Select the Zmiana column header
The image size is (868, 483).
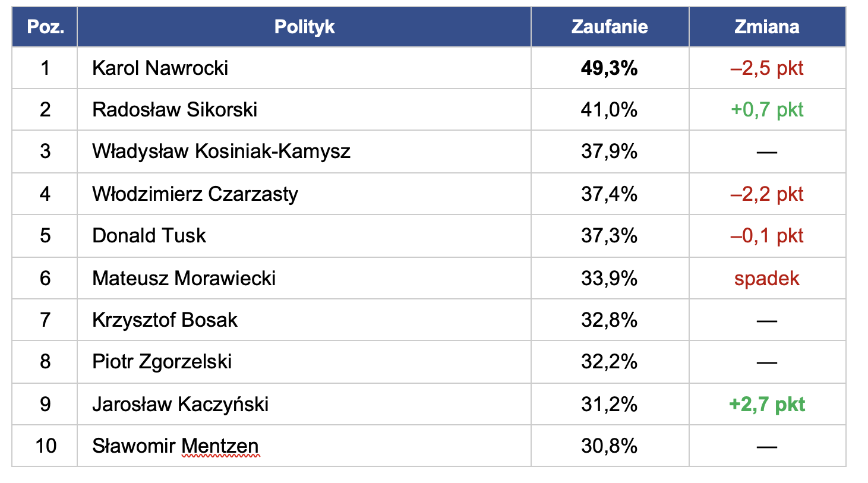pos(766,27)
